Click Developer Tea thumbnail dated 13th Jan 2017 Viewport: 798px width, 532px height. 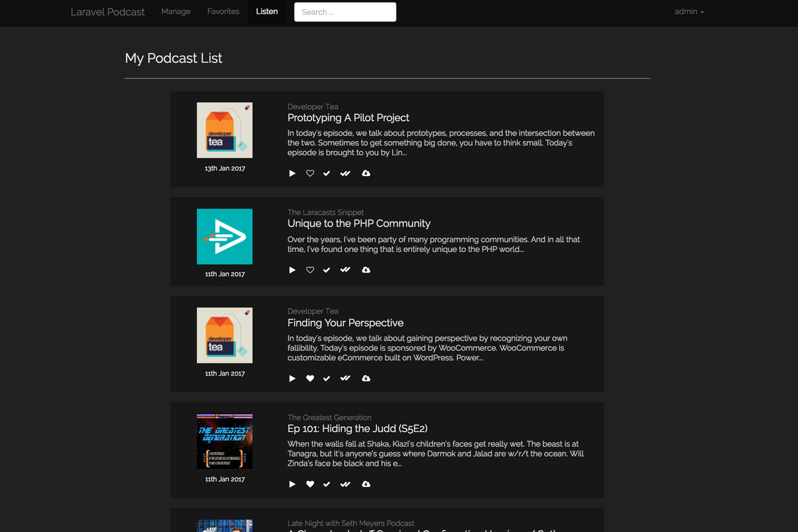tap(225, 130)
